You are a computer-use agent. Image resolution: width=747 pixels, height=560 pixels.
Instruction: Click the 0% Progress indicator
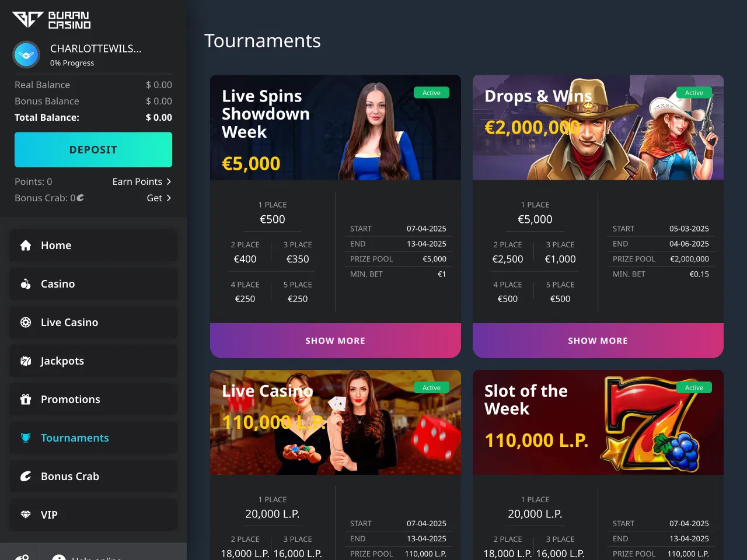point(72,63)
